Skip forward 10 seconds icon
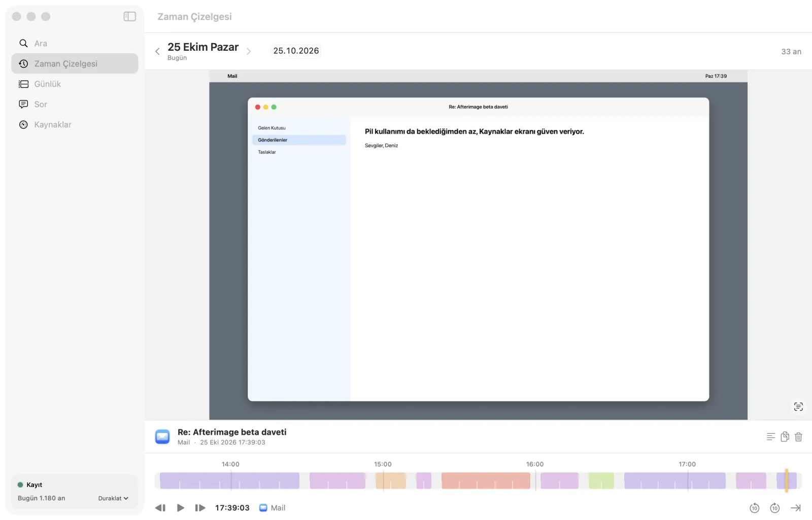812x520 pixels. [x=775, y=508]
